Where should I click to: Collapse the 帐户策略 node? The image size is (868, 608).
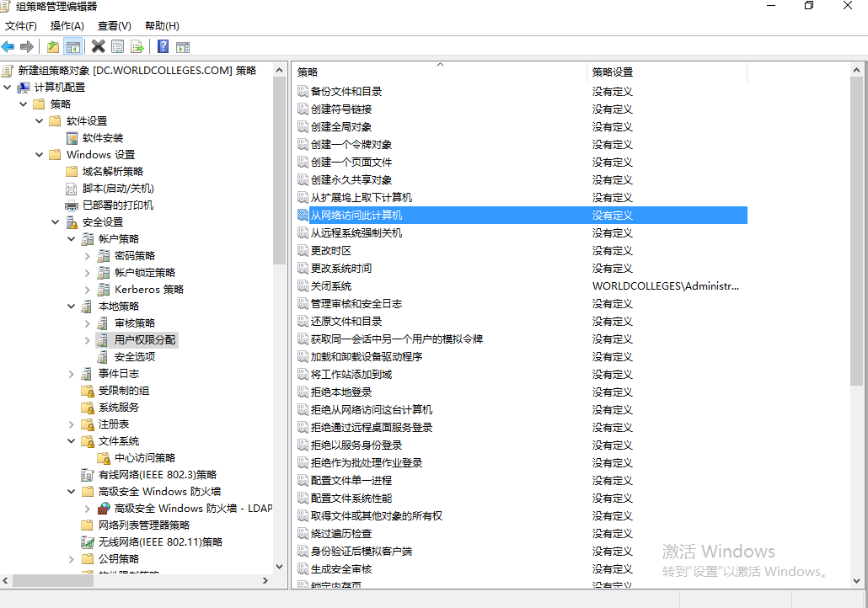(72, 239)
